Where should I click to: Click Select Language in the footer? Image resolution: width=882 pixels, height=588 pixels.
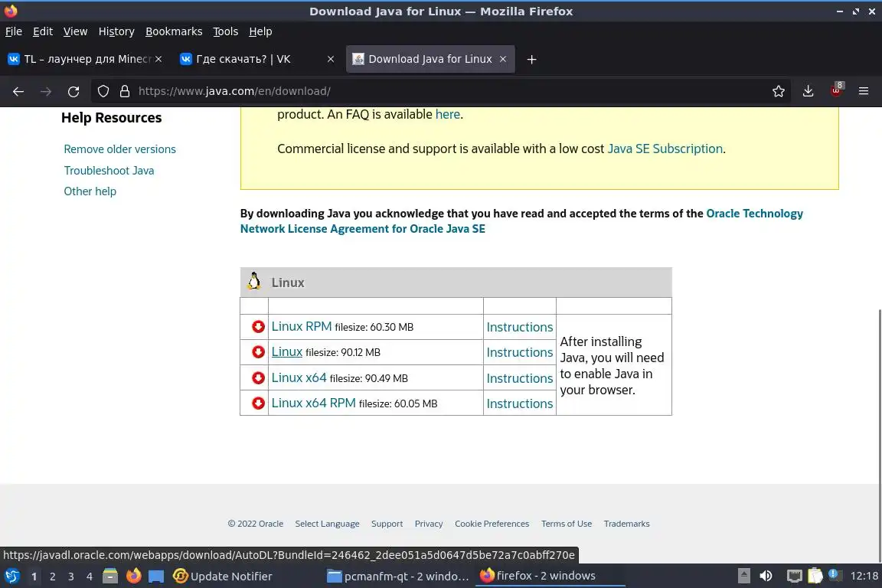[x=327, y=524]
